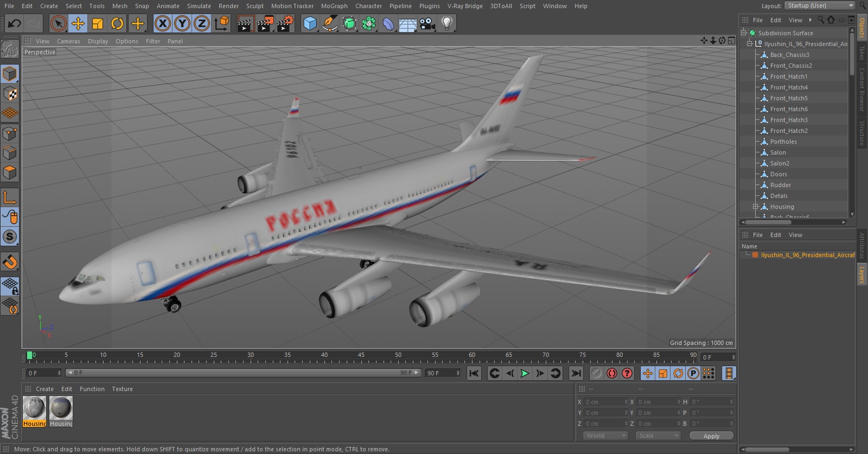Open the Simulate menu
Viewport: 868px width, 454px height.
199,6
